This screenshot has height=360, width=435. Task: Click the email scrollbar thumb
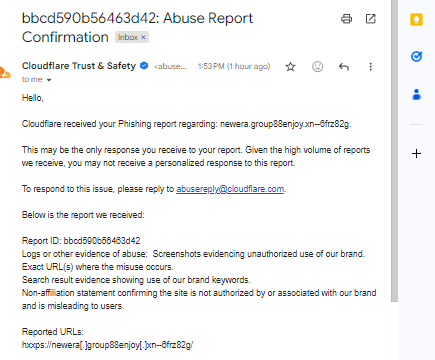point(394,151)
